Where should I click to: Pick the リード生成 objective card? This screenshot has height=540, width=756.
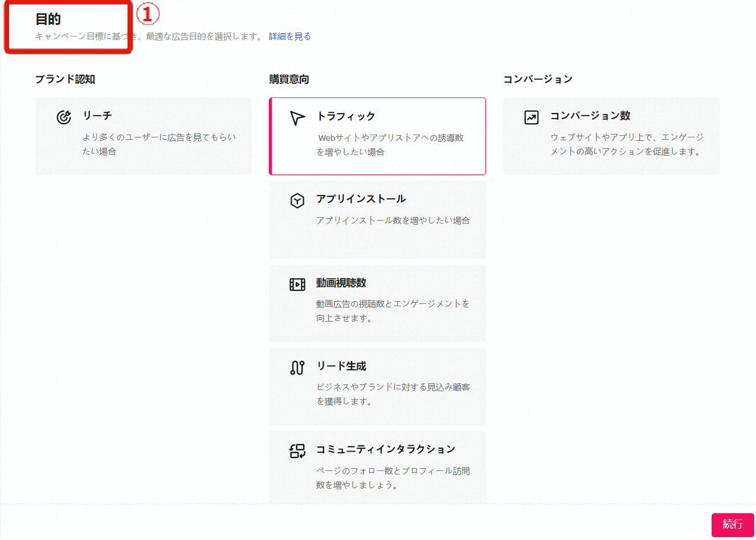coord(377,387)
